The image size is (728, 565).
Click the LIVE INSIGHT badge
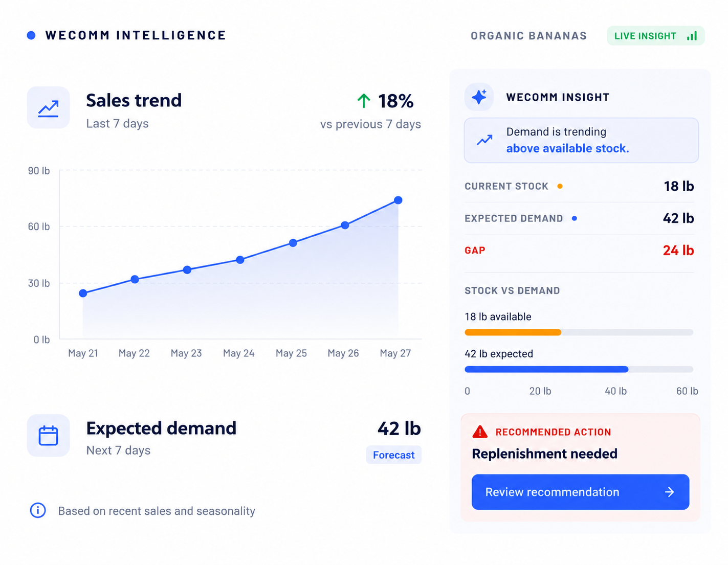[655, 36]
